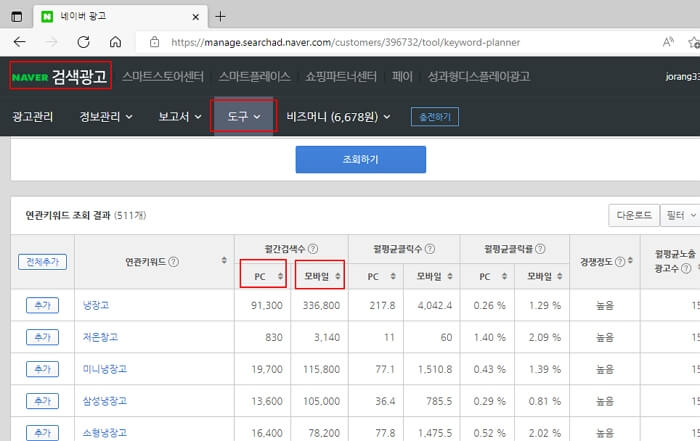Sort 월평균클릭률 모바일 column

point(560,276)
